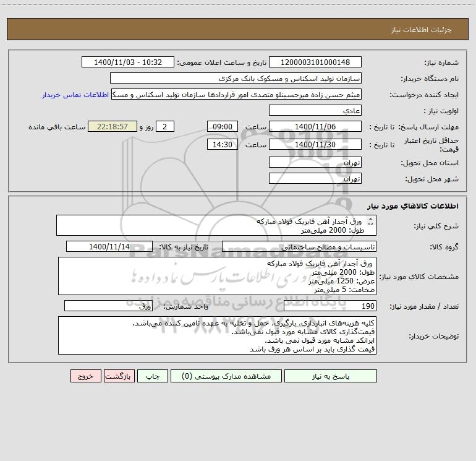Viewport: 476px width, 461px height.
Task: Click the شرح کلی نیاز text area
Action: point(216,225)
